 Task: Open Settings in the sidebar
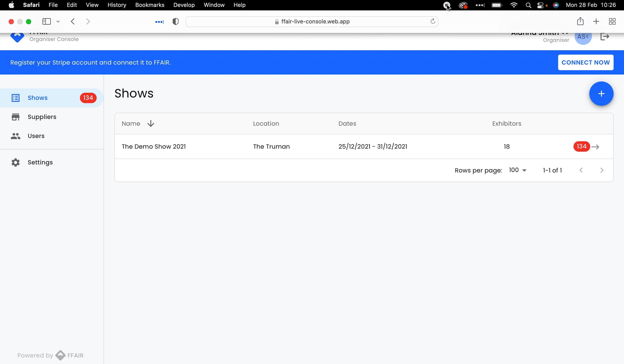click(52, 162)
